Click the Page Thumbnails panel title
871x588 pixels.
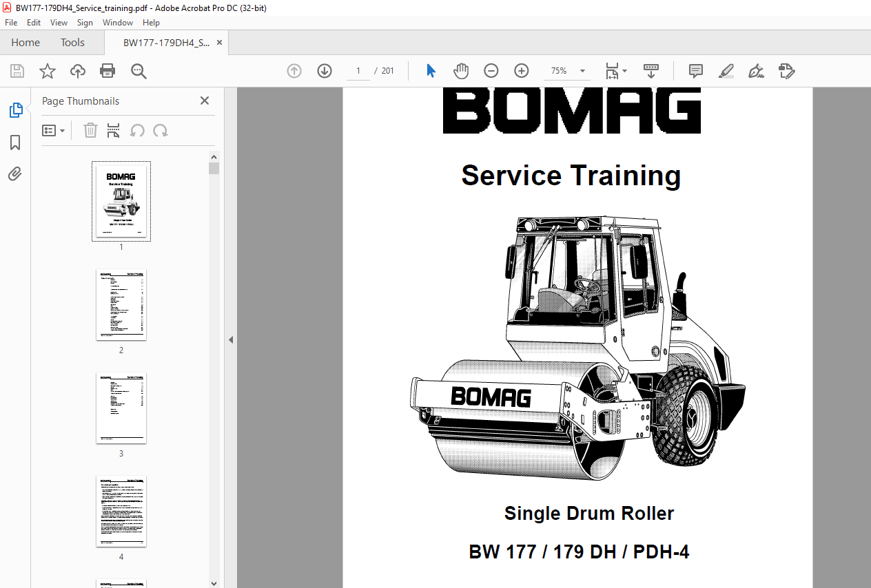pyautogui.click(x=81, y=101)
